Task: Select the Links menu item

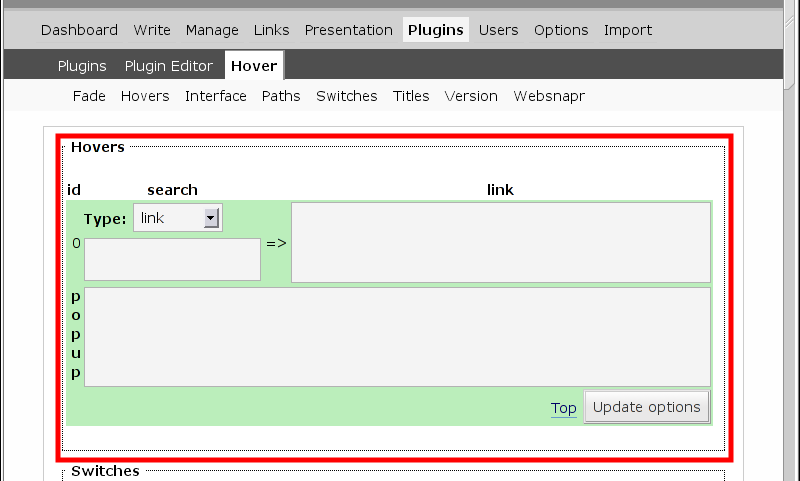Action: pyautogui.click(x=272, y=30)
